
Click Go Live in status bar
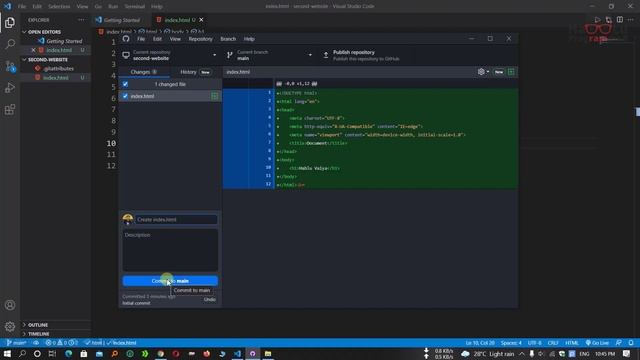click(x=597, y=343)
